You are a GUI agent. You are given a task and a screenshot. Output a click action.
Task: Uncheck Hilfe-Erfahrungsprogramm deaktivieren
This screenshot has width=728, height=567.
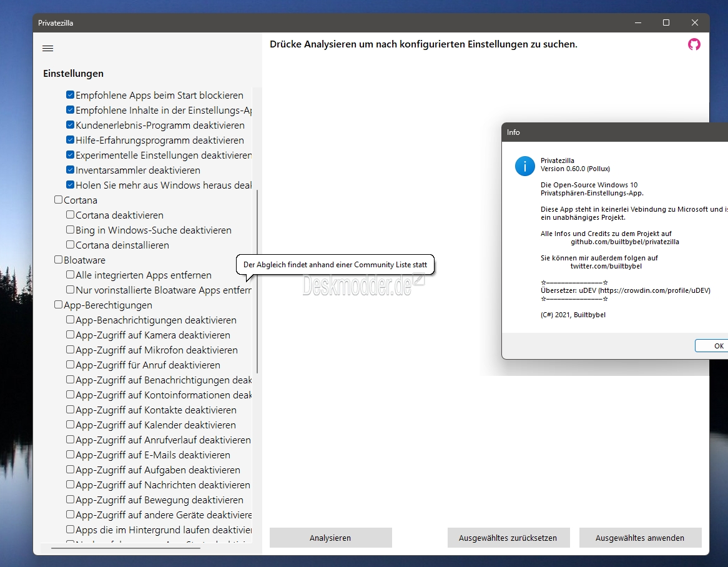coord(70,140)
